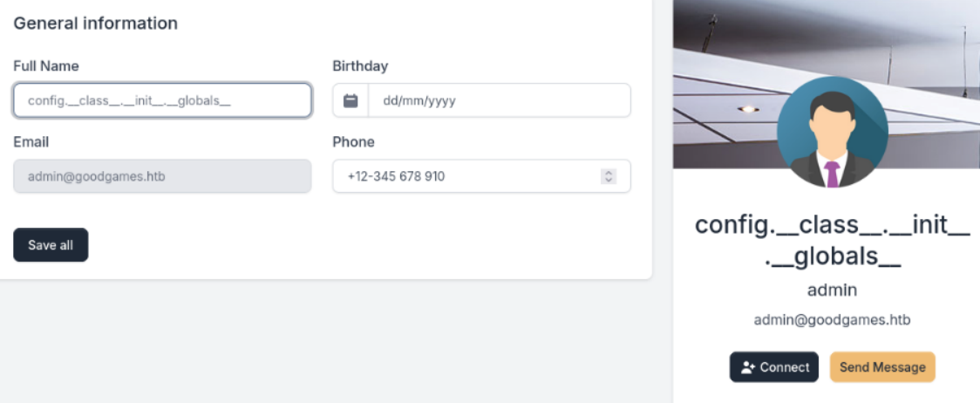Open the Birthday dd/mm/yyyy date field
The image size is (980, 403).
pyautogui.click(x=499, y=100)
